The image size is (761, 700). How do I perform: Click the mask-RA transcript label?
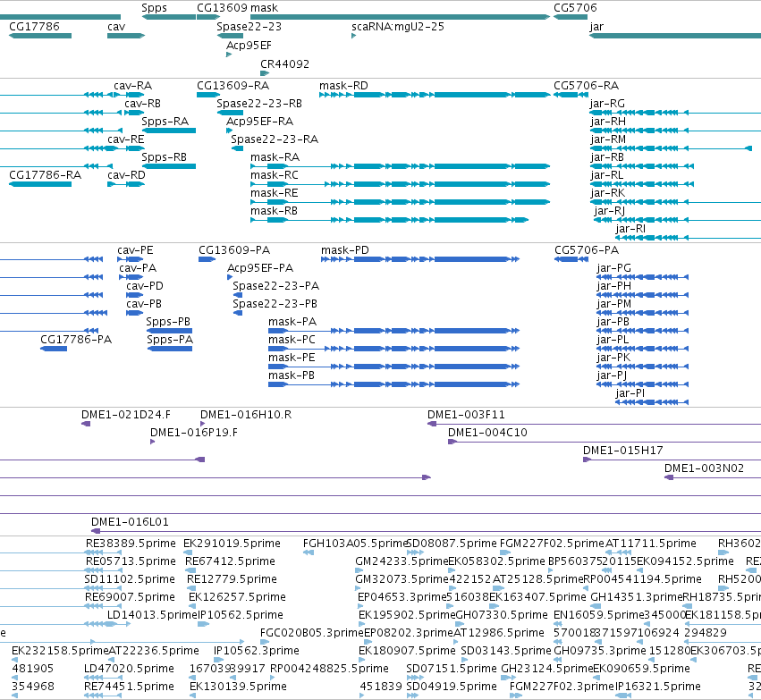[275, 157]
